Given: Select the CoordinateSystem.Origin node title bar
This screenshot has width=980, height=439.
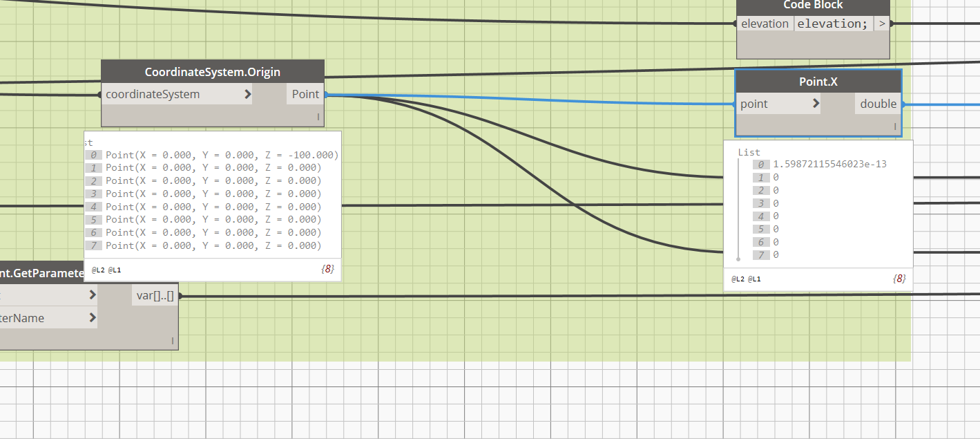Looking at the screenshot, I should pyautogui.click(x=213, y=72).
